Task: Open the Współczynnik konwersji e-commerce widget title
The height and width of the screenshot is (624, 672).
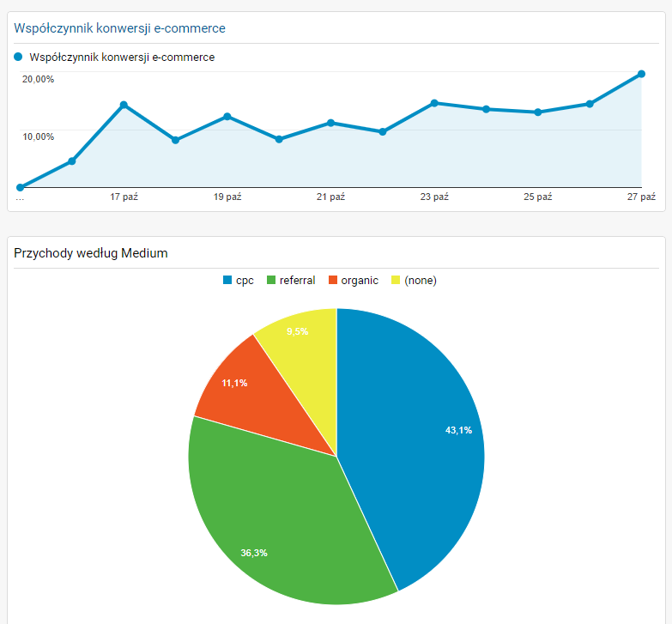Action: pos(119,28)
